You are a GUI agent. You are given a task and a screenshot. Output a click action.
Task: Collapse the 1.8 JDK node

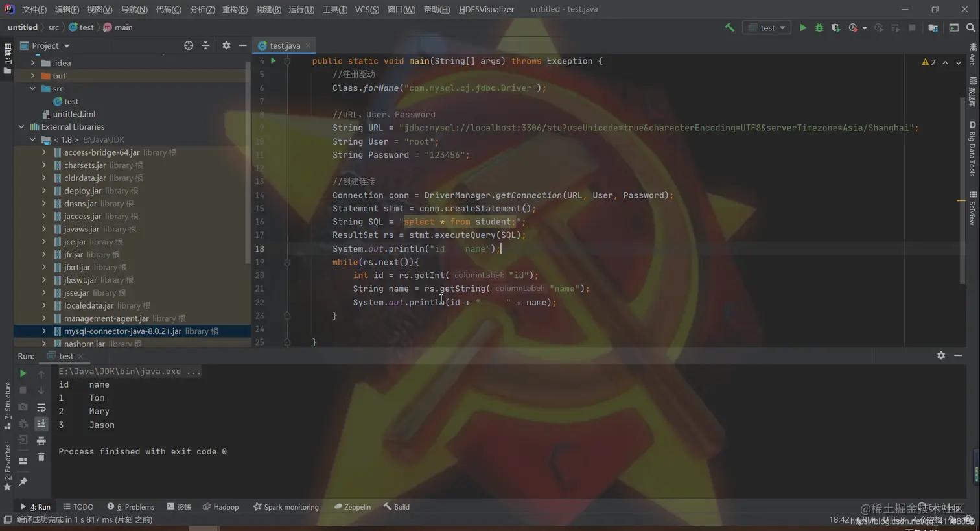tap(32, 139)
